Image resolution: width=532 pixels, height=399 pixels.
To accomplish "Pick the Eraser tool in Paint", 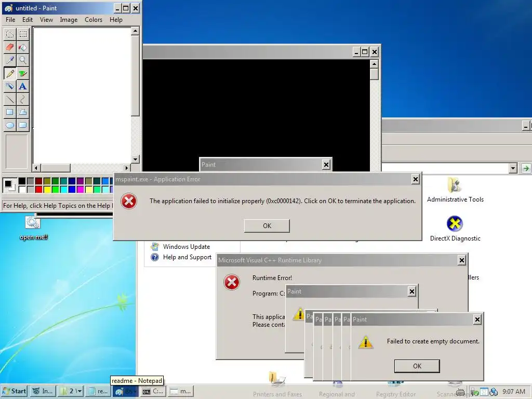I will pos(10,47).
